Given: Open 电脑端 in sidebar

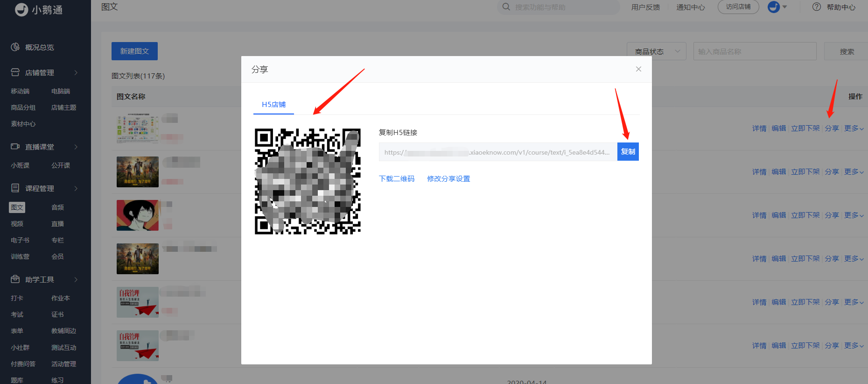Looking at the screenshot, I should (61, 91).
